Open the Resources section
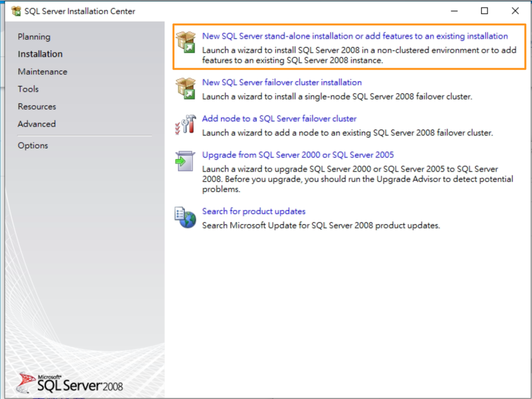 tap(37, 106)
